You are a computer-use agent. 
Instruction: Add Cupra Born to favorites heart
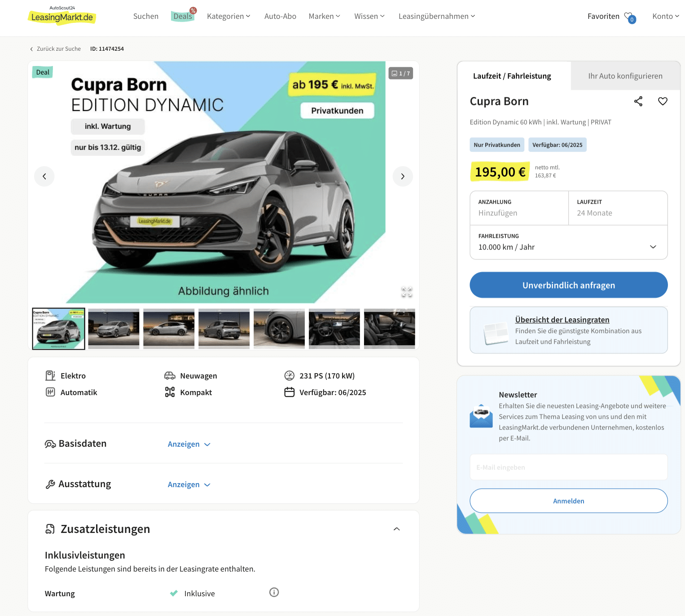pyautogui.click(x=663, y=101)
